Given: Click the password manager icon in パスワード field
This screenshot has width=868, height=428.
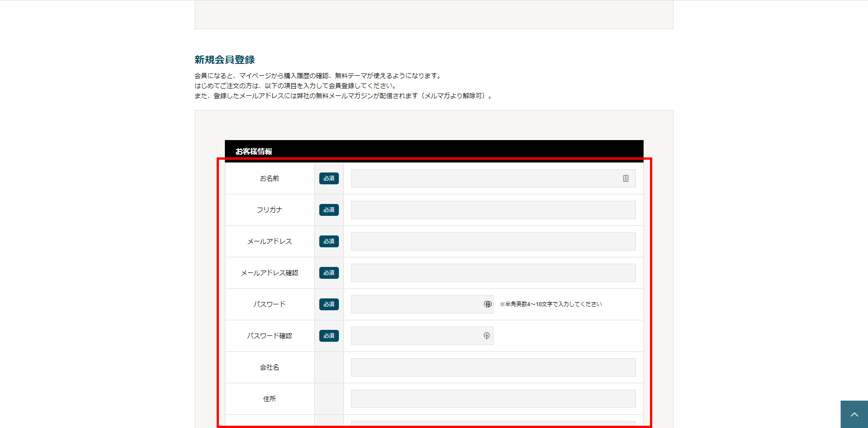Looking at the screenshot, I should [x=487, y=304].
